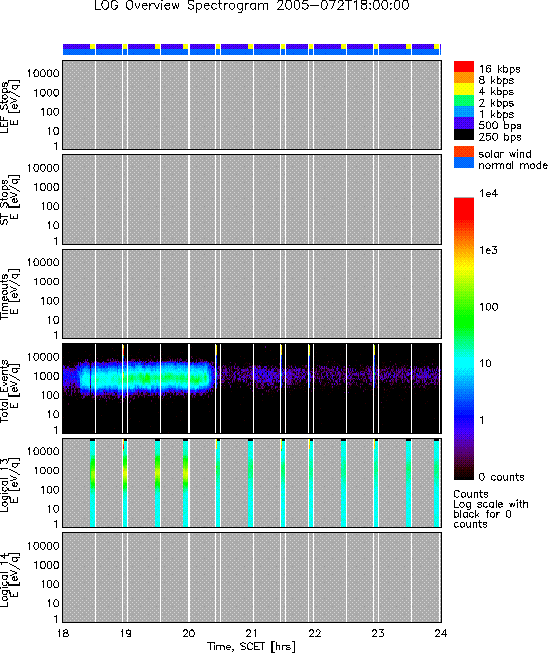Click the '8 kbps' legend label
The image size is (548, 653).
point(496,80)
